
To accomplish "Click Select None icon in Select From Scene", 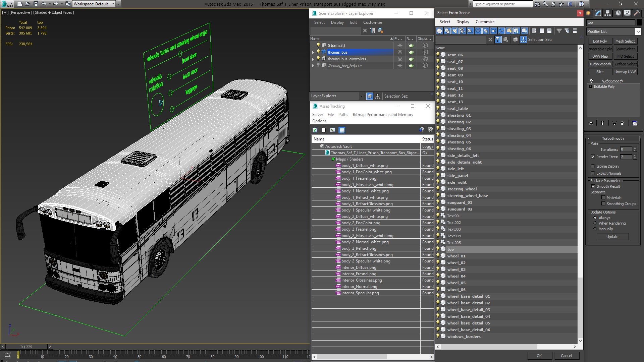I will 542,31.
